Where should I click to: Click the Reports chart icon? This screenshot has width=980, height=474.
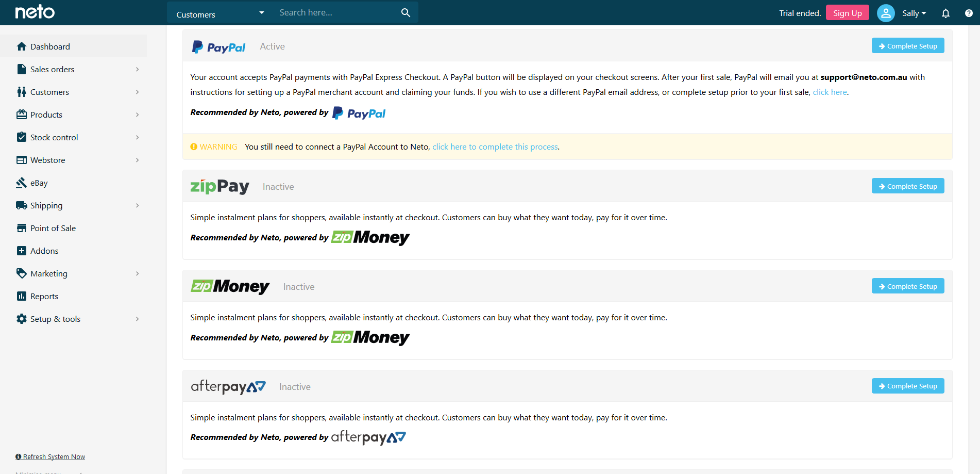click(22, 296)
